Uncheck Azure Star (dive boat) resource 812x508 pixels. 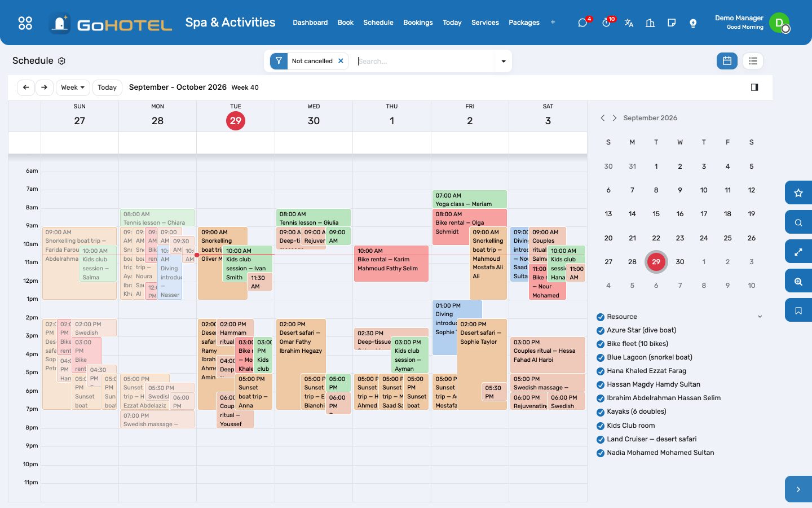coord(601,330)
